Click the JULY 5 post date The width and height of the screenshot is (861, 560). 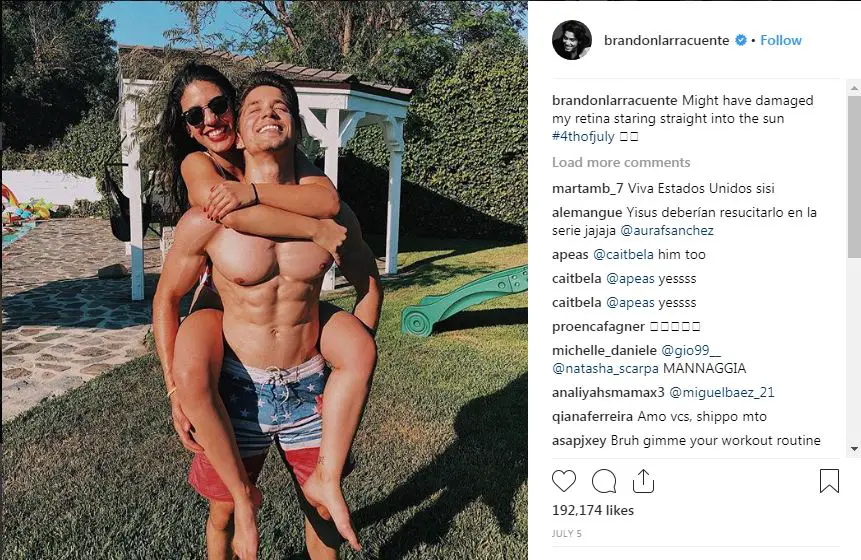pyautogui.click(x=567, y=534)
